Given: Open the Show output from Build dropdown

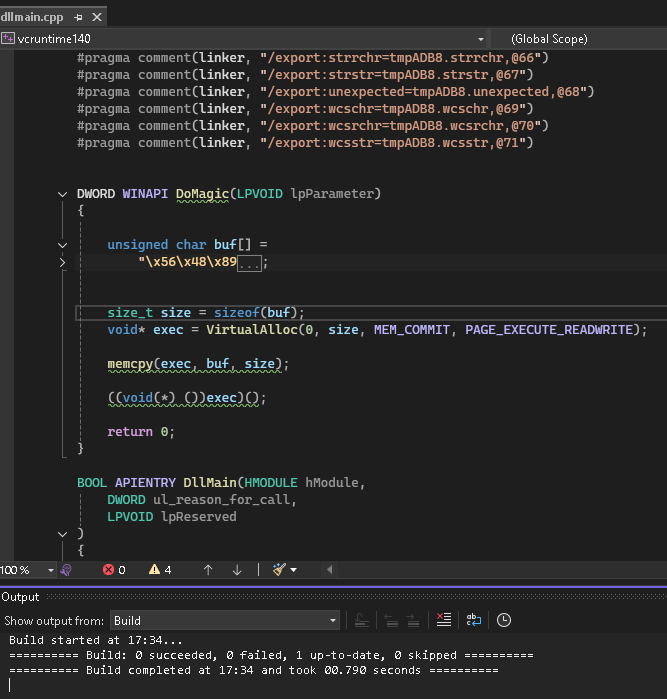Looking at the screenshot, I should coord(225,621).
